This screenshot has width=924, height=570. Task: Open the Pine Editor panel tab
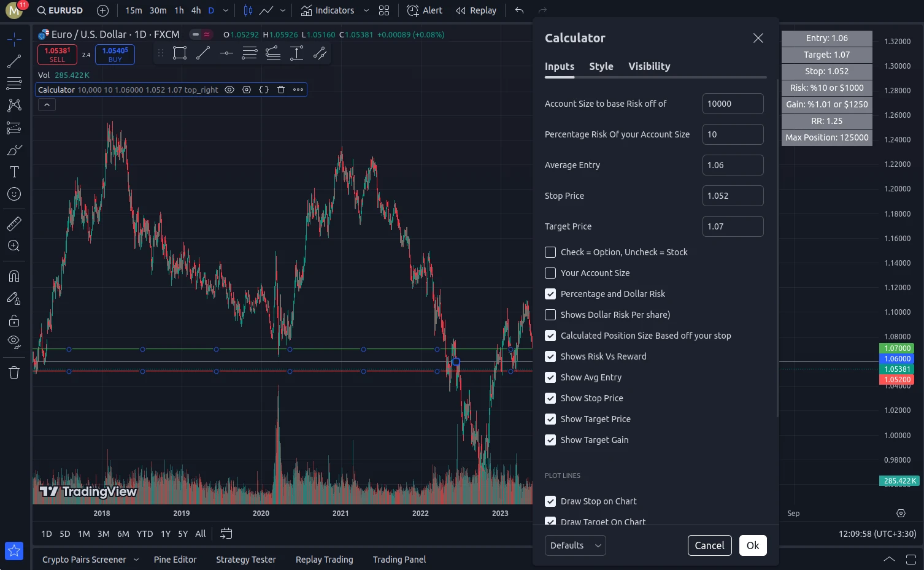[175, 560]
